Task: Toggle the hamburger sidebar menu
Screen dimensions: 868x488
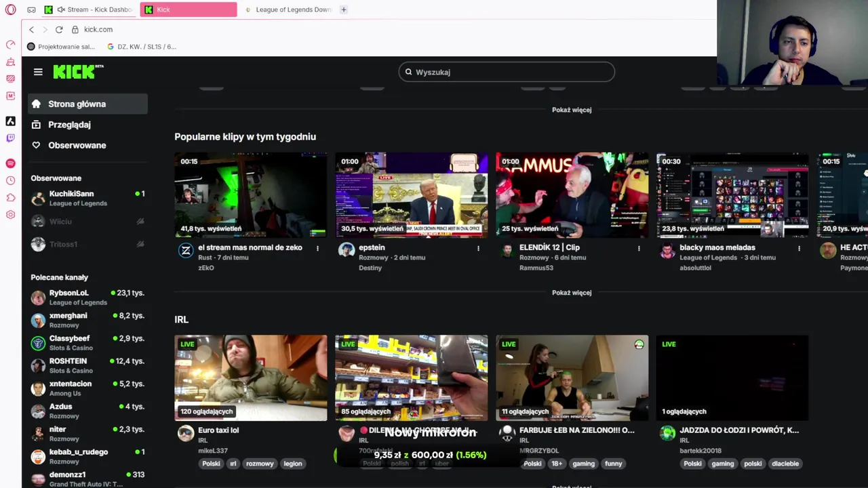Action: [38, 72]
